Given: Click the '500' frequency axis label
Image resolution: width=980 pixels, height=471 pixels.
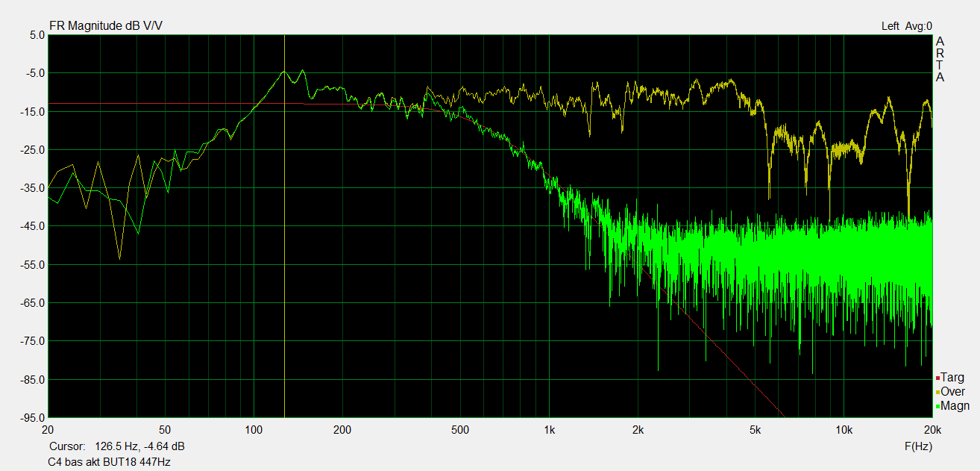Looking at the screenshot, I should point(459,430).
